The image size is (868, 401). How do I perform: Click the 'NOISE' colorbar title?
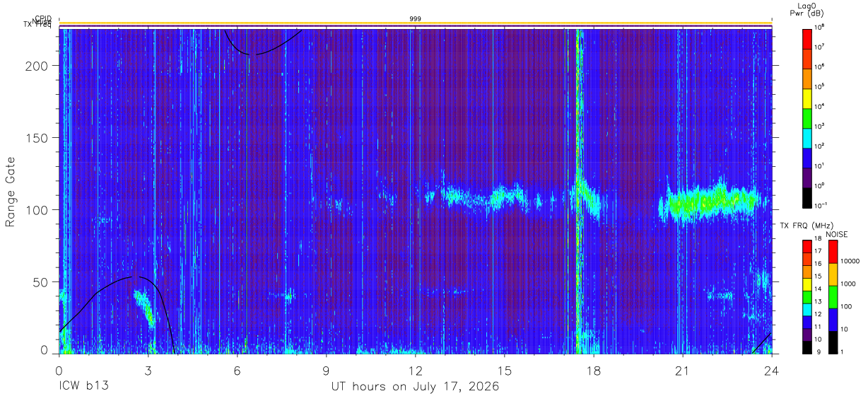pyautogui.click(x=837, y=234)
